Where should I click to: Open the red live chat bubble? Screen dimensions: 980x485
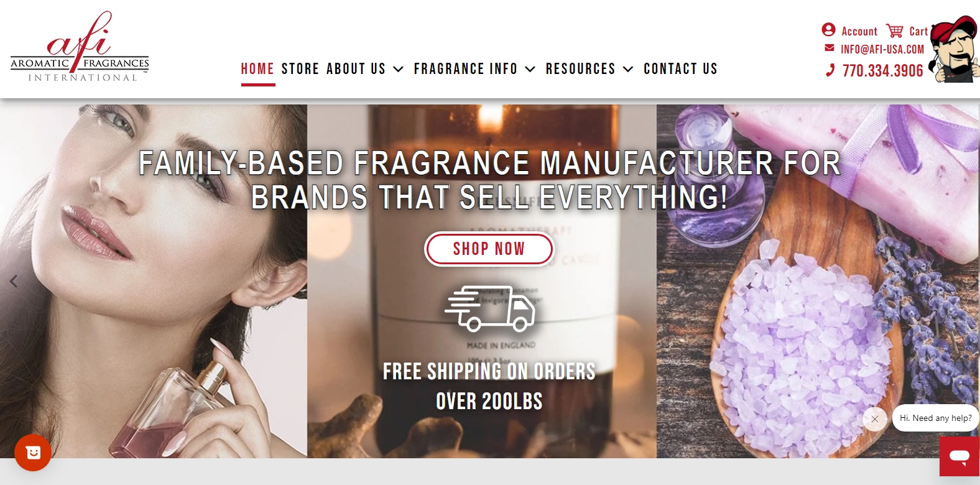pos(959,456)
